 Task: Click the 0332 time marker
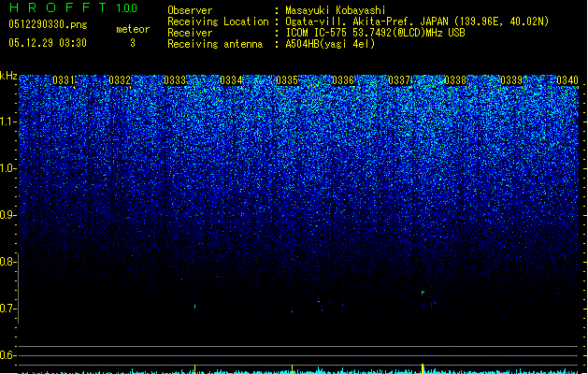click(x=120, y=80)
